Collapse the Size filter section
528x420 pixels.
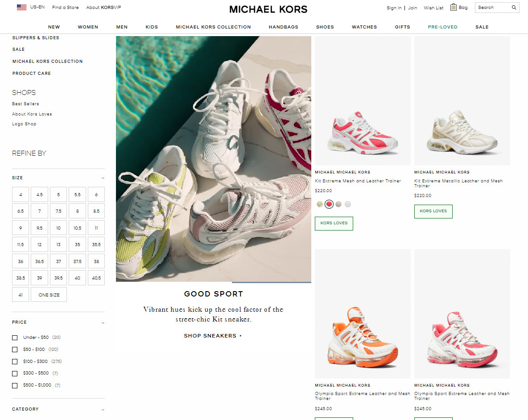click(x=103, y=178)
